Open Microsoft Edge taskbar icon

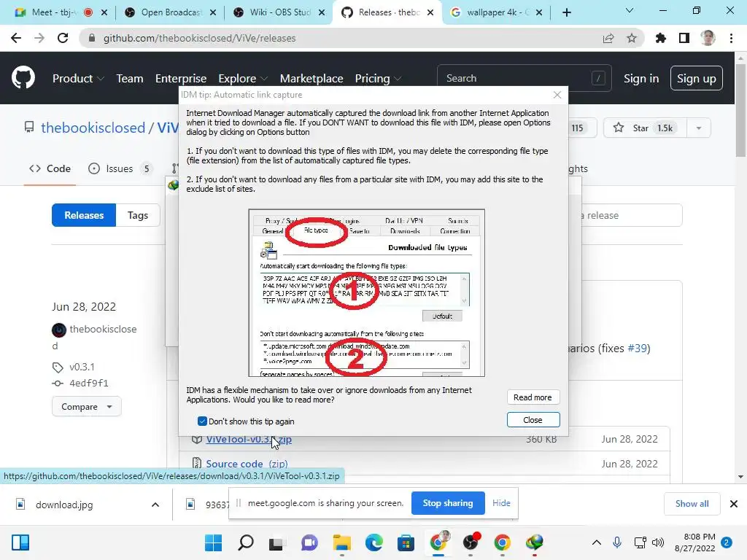click(374, 542)
